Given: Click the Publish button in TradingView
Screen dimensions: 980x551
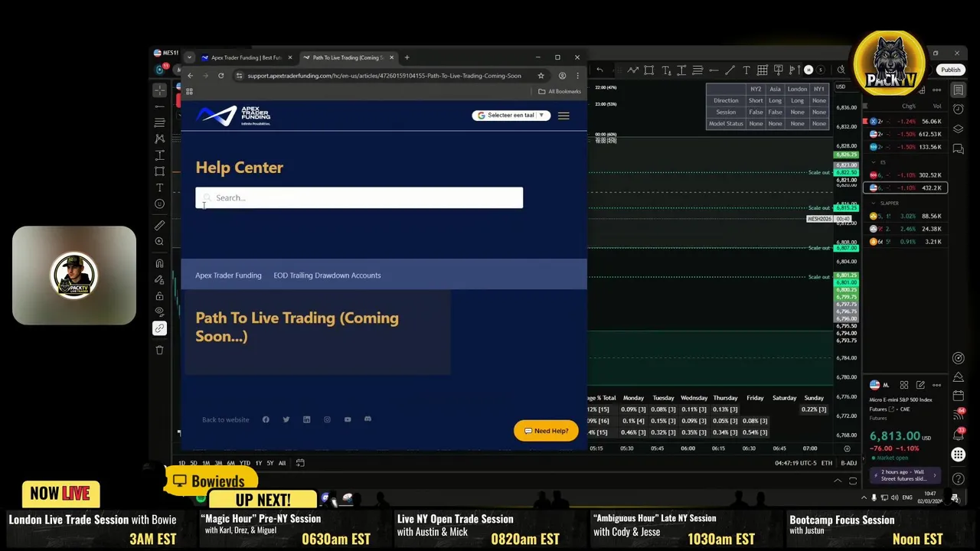Looking at the screenshot, I should point(950,70).
